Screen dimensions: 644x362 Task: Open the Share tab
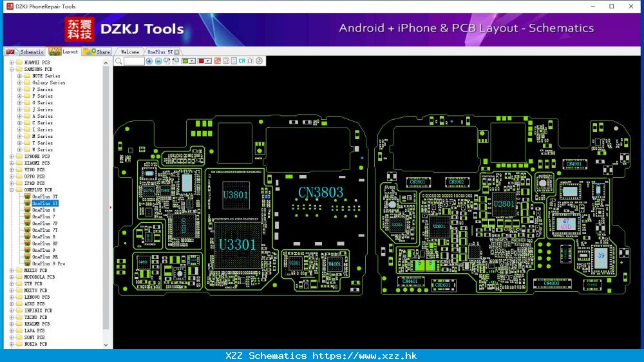point(97,52)
